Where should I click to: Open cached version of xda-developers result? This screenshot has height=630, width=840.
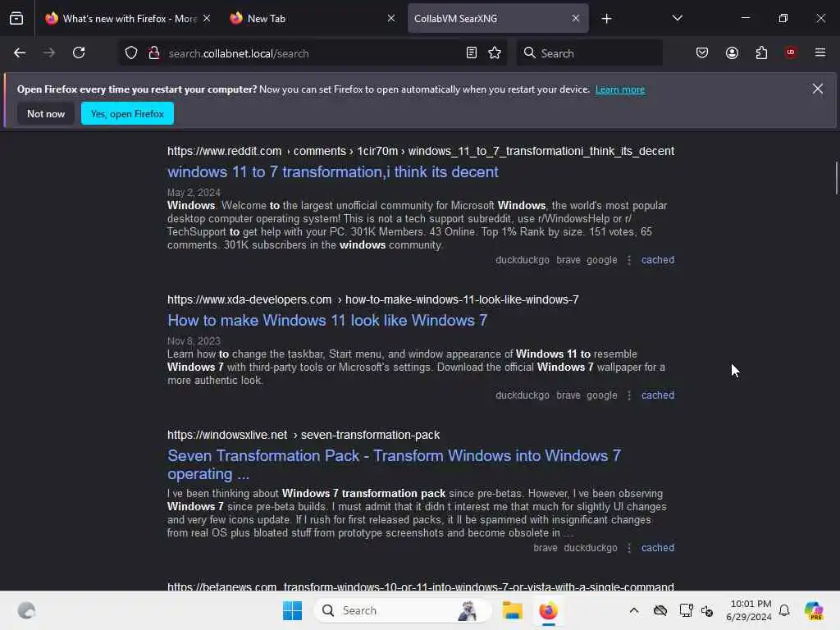coord(658,395)
